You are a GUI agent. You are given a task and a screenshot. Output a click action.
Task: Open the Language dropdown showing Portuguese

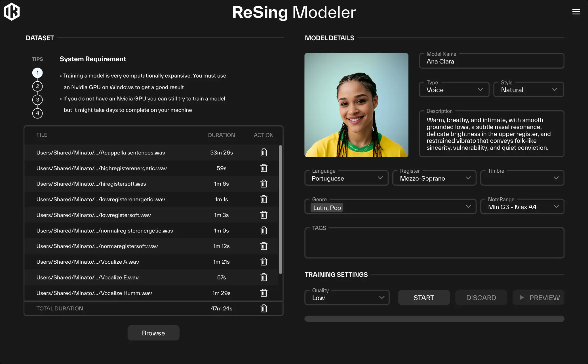346,178
